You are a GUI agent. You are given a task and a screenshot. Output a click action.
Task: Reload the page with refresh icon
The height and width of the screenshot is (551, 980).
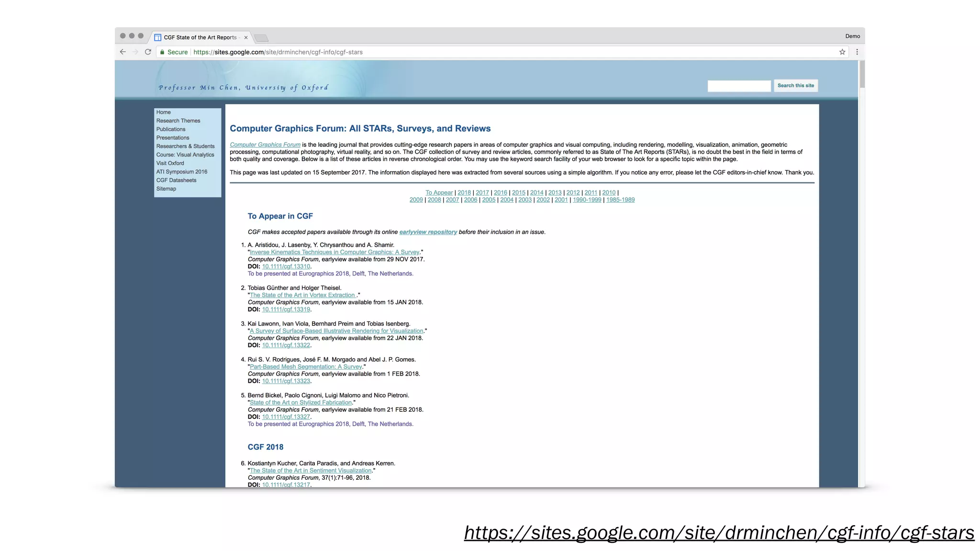coord(148,52)
